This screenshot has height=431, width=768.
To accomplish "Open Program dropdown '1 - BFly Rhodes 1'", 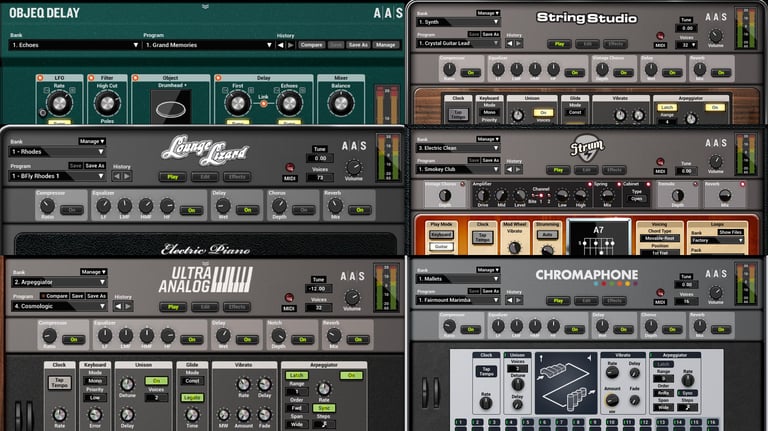I will 58,176.
